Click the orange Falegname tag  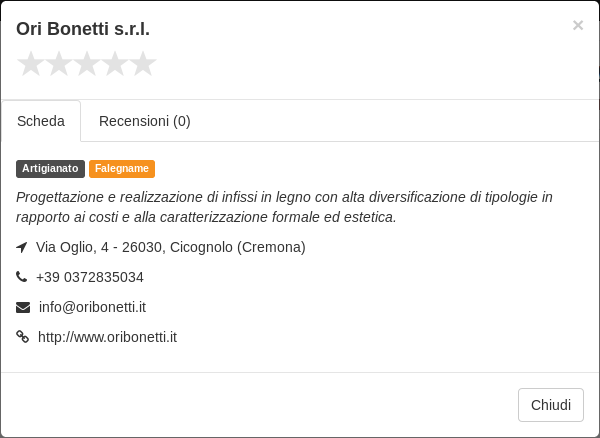[x=122, y=169]
